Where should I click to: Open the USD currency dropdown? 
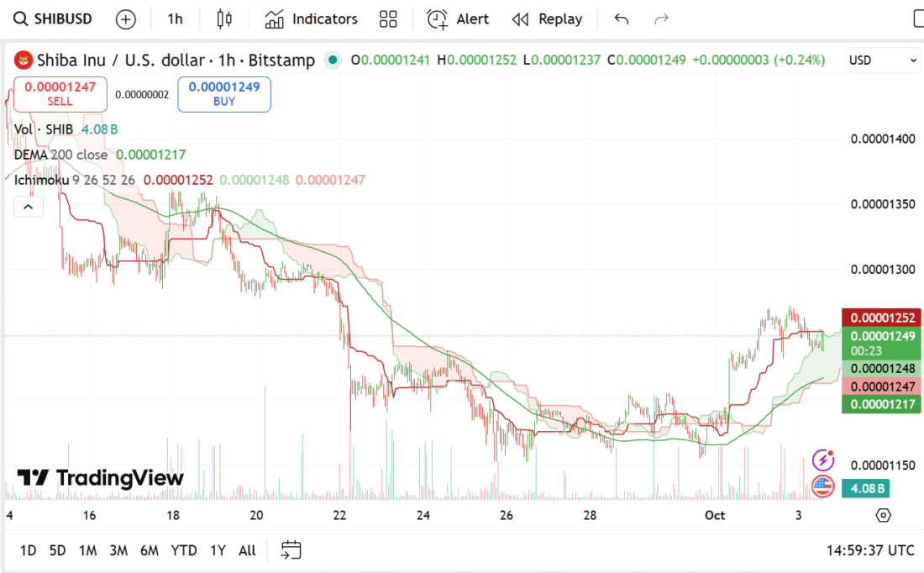(x=884, y=60)
